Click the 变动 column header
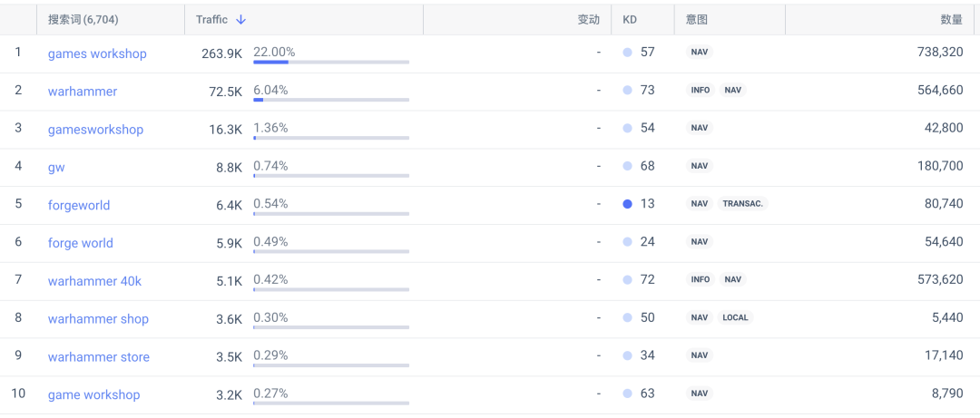Screen dimensions: 980x418 click(588, 20)
